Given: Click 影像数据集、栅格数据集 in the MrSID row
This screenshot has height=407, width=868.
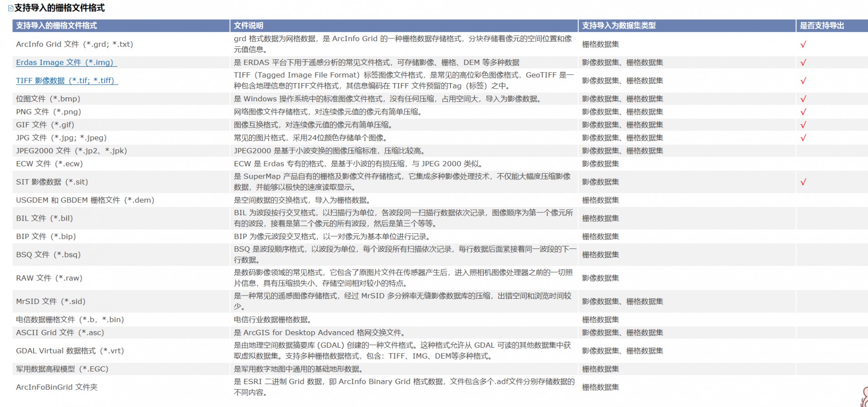Looking at the screenshot, I should coord(623,301).
